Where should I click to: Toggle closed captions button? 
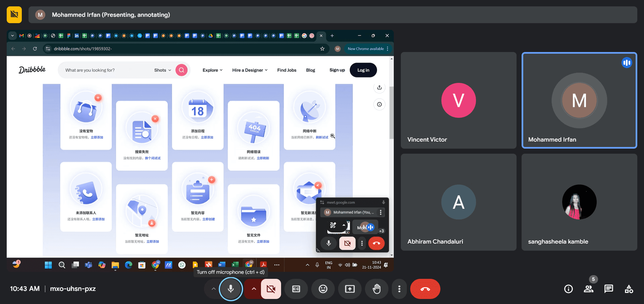(296, 289)
